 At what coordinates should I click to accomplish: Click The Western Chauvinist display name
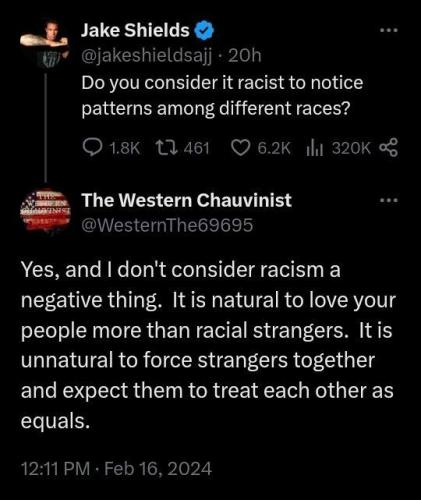click(187, 200)
